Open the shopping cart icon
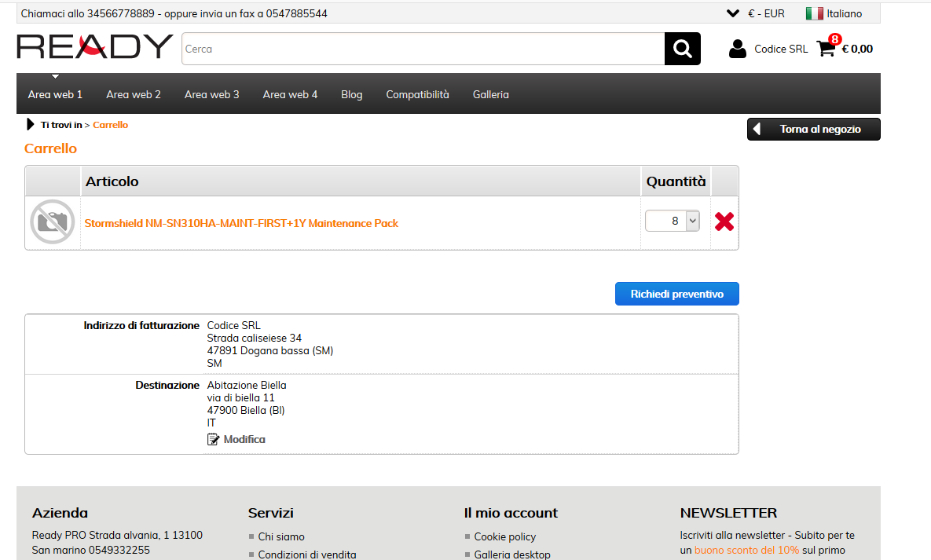 click(826, 49)
